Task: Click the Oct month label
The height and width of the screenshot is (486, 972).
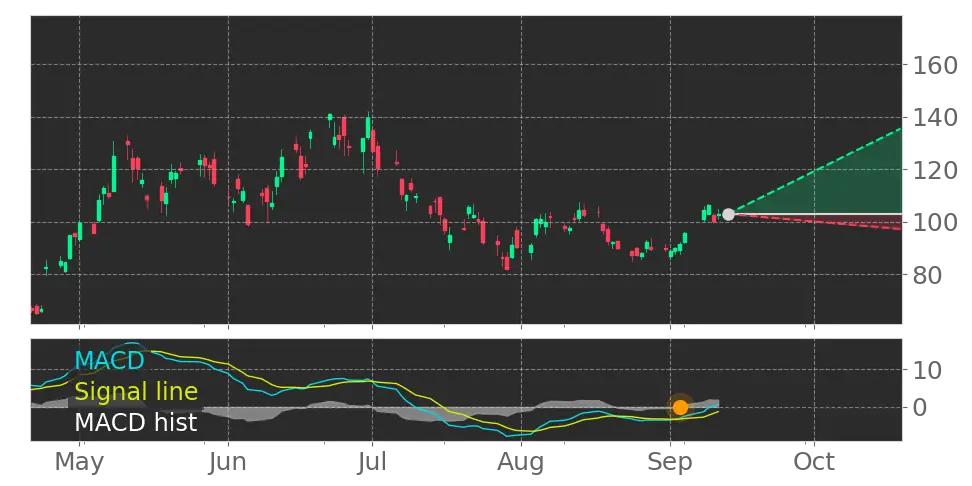Action: pyautogui.click(x=814, y=462)
